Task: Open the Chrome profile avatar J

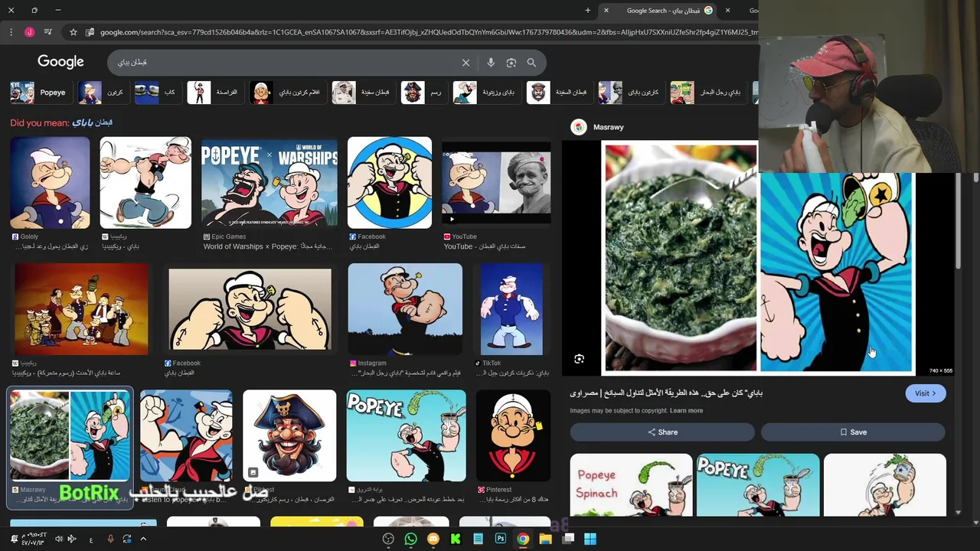Action: [29, 32]
